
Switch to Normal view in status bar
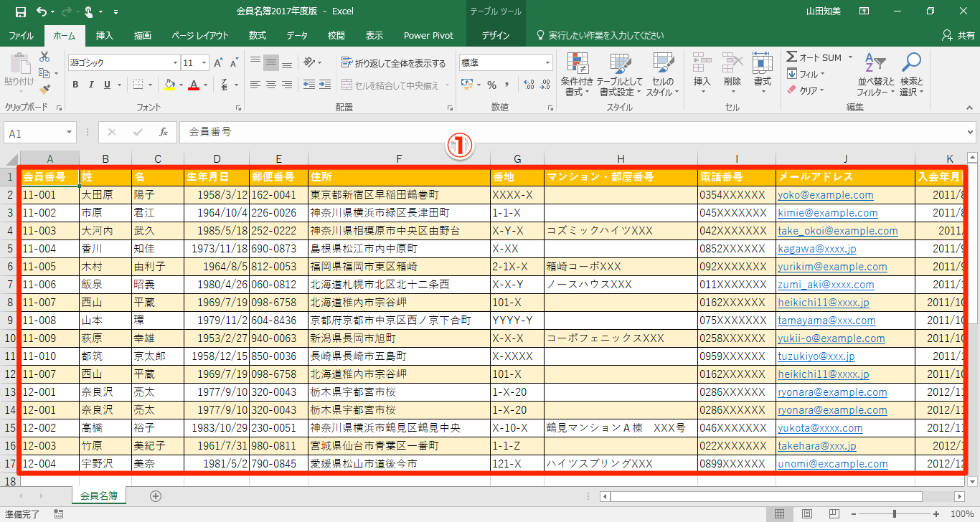pyautogui.click(x=779, y=514)
